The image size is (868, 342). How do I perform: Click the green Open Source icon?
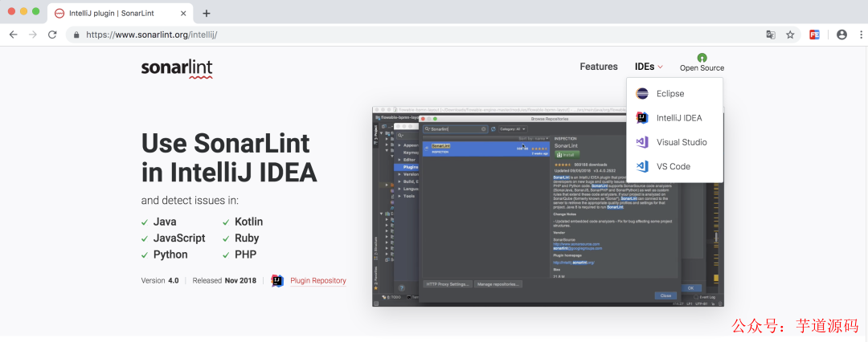click(702, 58)
